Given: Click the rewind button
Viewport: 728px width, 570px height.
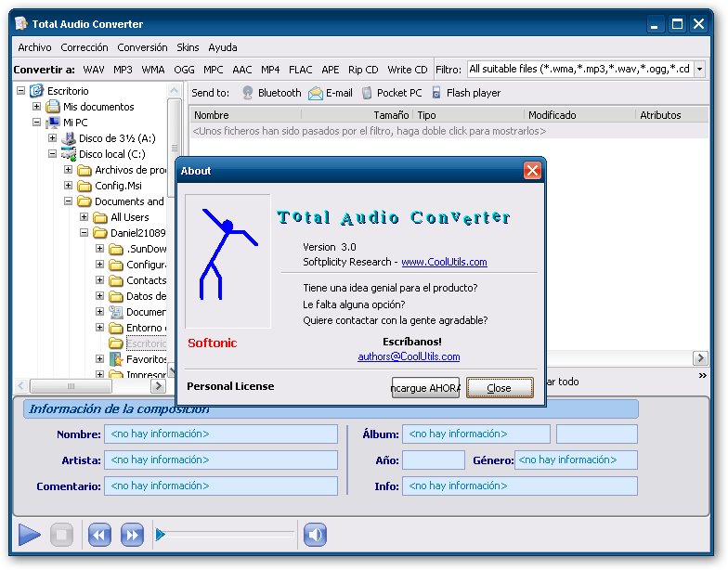Looking at the screenshot, I should pyautogui.click(x=100, y=535).
